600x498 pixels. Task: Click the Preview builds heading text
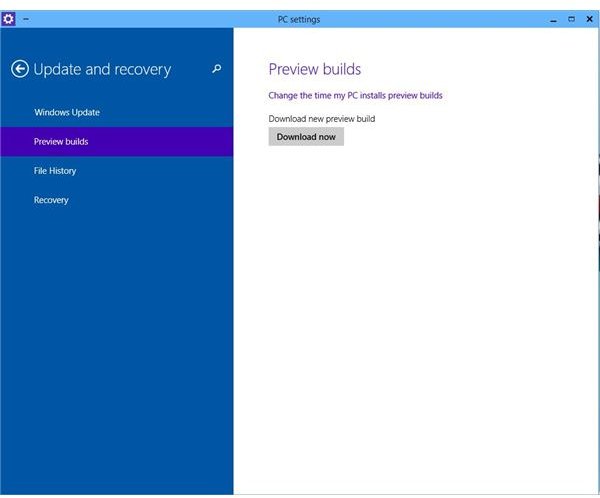click(315, 69)
